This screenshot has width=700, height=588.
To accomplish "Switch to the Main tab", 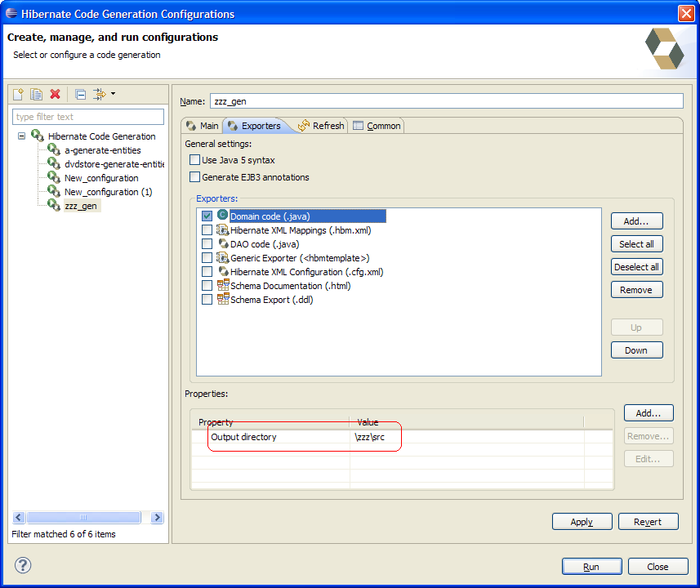I will pos(203,126).
